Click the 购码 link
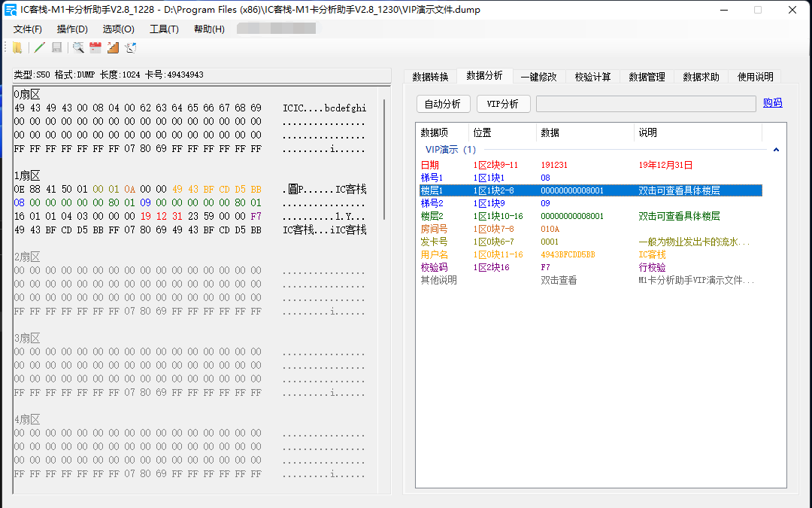The width and height of the screenshot is (812, 508). point(773,102)
